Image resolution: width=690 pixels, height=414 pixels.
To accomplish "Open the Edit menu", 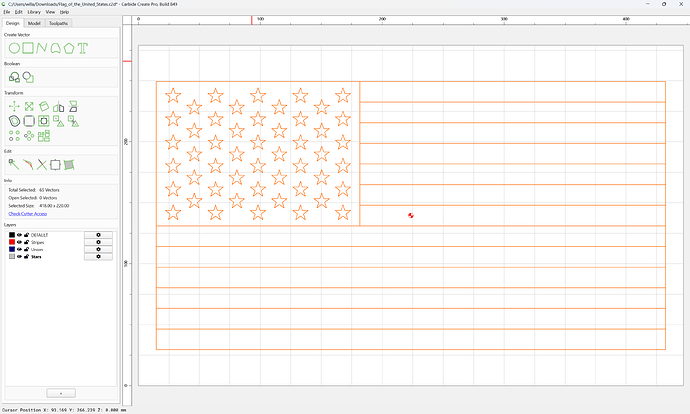I will [18, 12].
